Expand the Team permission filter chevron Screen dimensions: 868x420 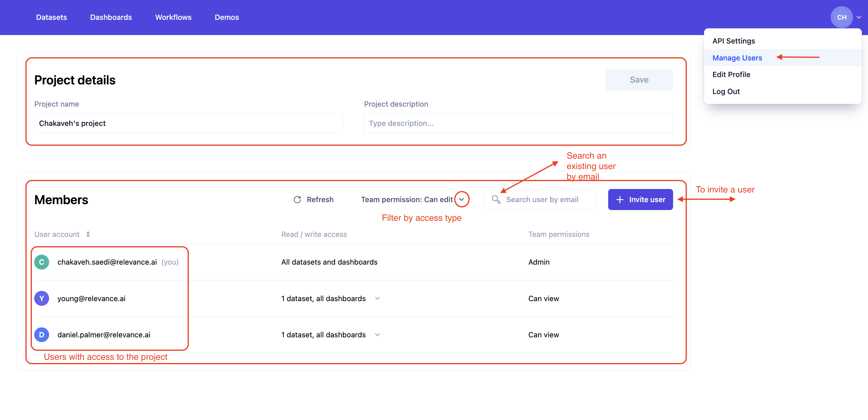point(461,199)
